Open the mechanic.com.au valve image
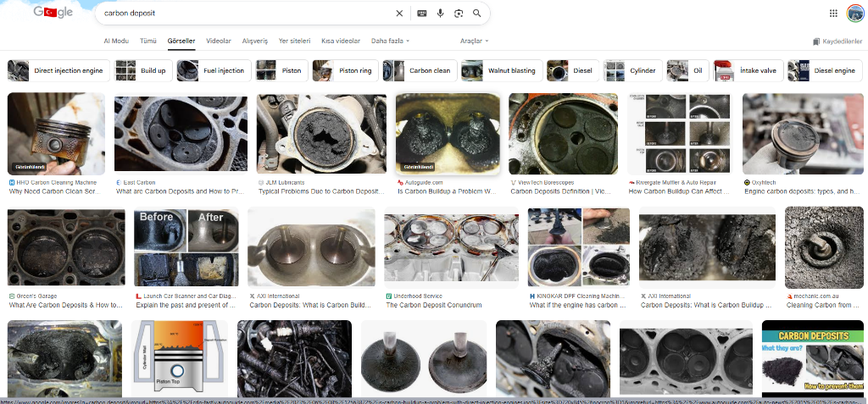The height and width of the screenshot is (404, 868). click(824, 247)
